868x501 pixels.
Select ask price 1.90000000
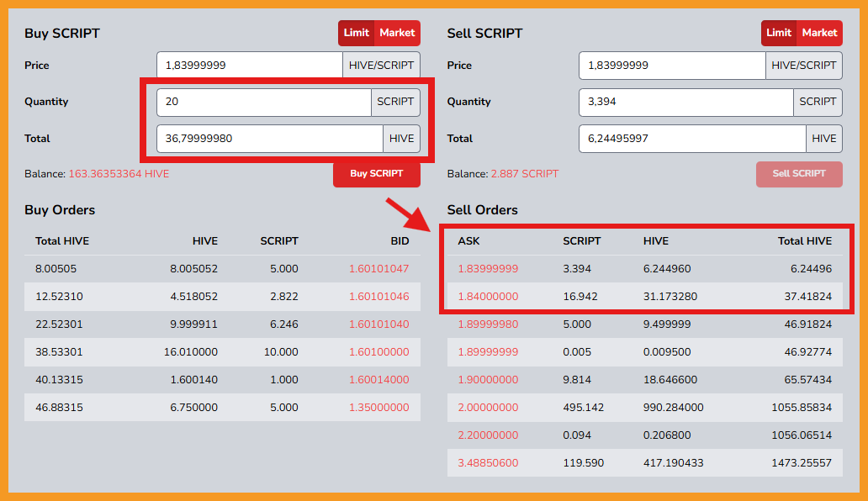click(488, 380)
